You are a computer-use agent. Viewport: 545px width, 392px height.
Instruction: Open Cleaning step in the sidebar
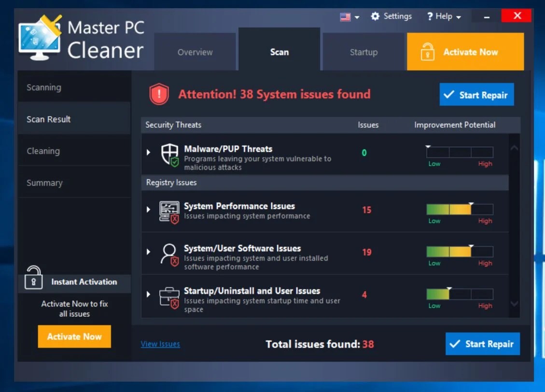74,151
